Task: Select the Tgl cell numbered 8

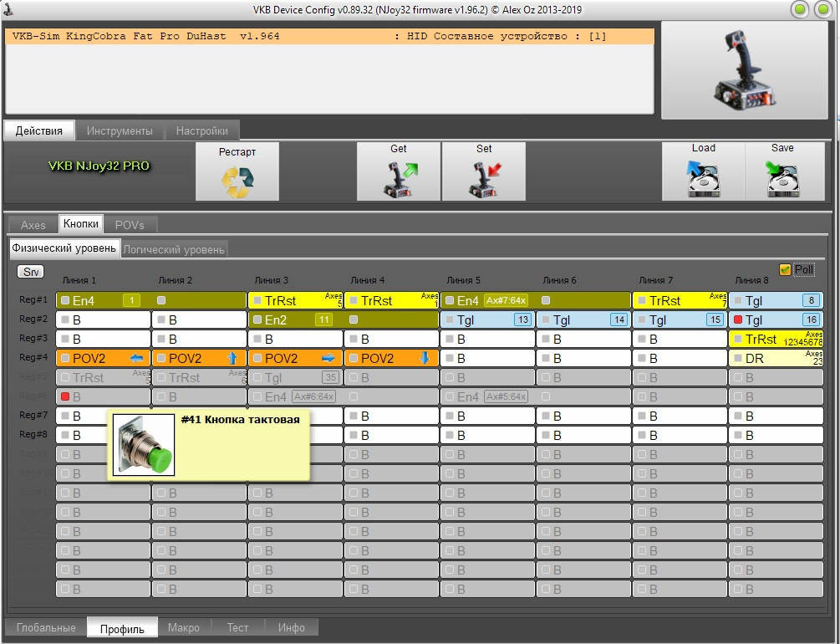Action: pos(776,300)
